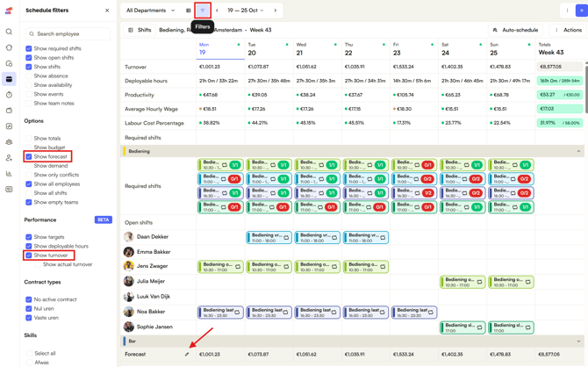Enable Show absence checkbox
Viewport: 588px width, 367px height.
(28, 76)
